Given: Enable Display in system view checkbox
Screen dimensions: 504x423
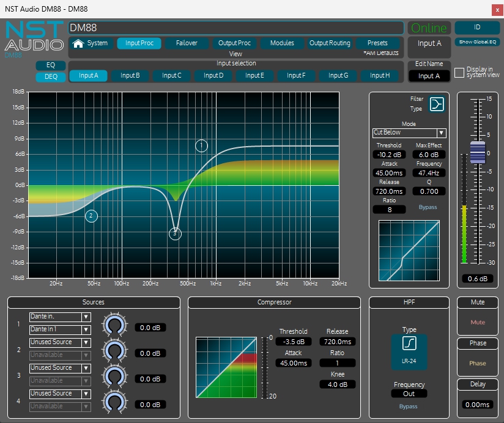Looking at the screenshot, I should point(459,73).
